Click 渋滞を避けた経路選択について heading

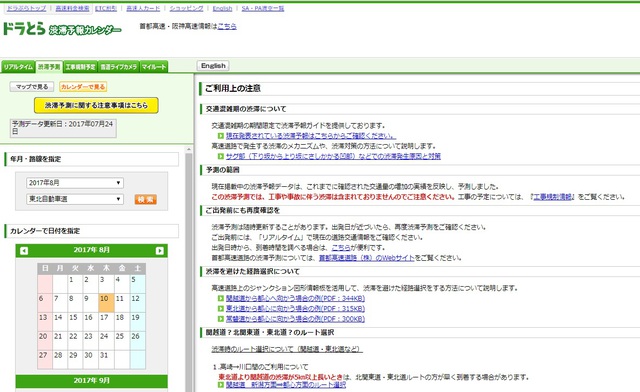click(x=252, y=272)
